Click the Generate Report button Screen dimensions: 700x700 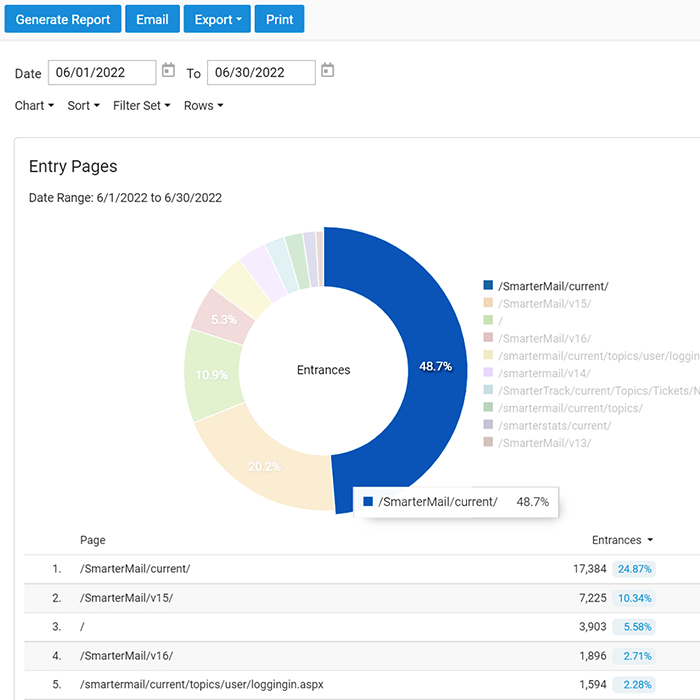pos(62,19)
